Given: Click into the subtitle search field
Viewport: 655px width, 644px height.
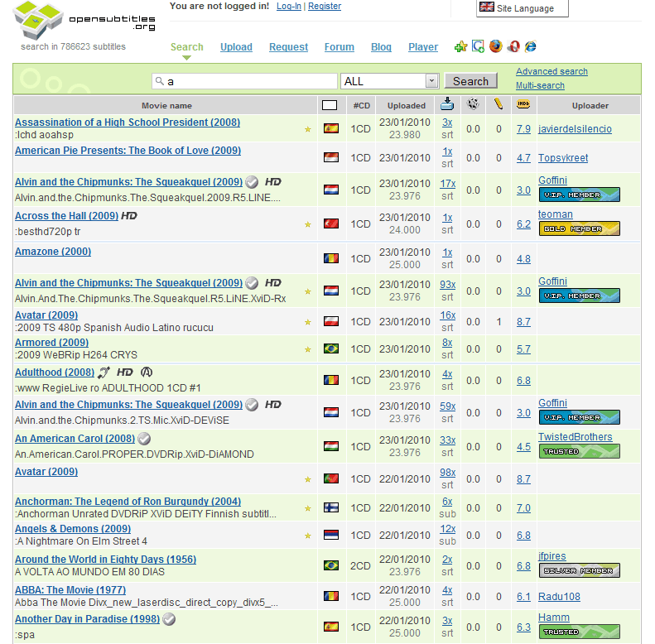Looking at the screenshot, I should pos(245,81).
